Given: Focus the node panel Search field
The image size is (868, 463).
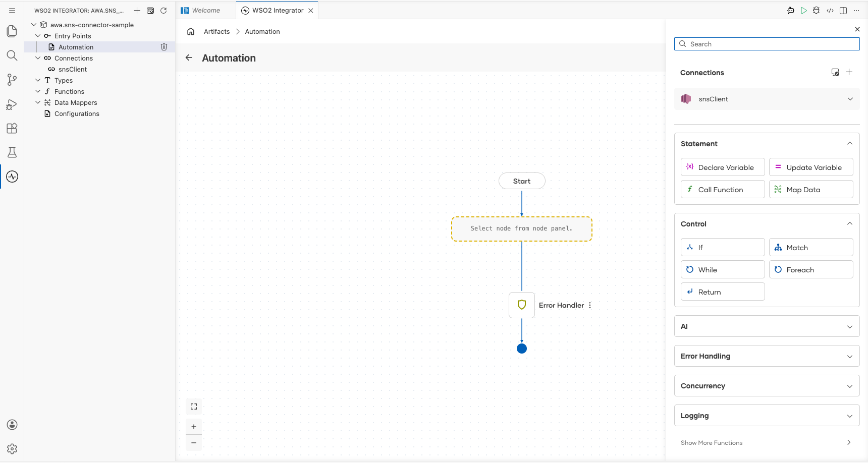Looking at the screenshot, I should coord(767,44).
